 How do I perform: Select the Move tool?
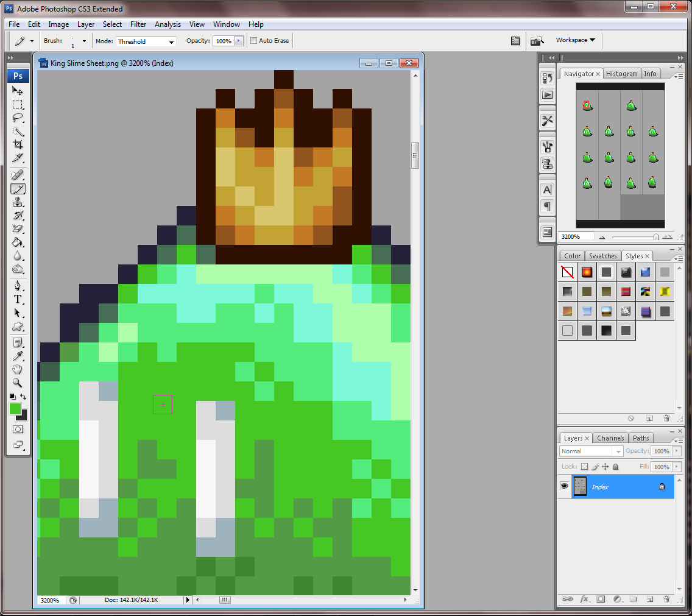(x=18, y=91)
